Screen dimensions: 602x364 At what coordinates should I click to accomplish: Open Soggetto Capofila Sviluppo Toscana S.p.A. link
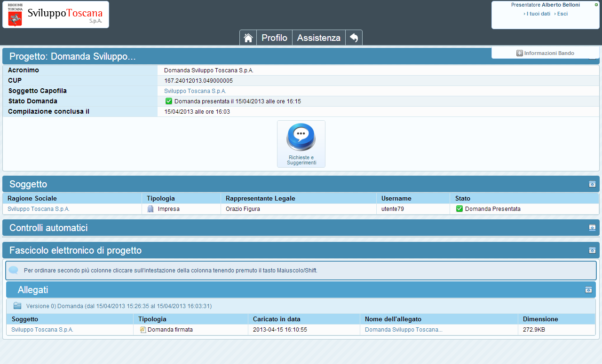pos(195,91)
